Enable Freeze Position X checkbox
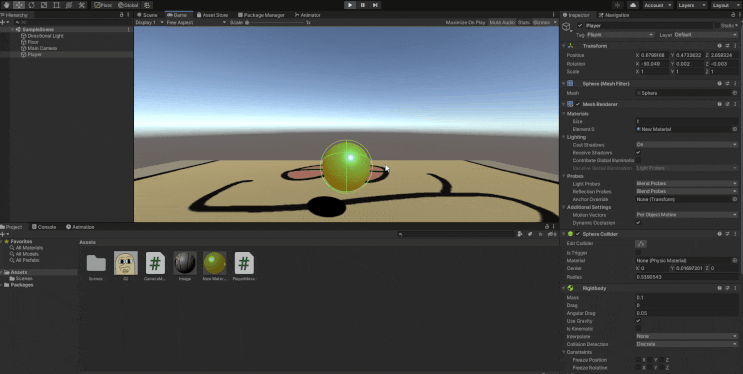 click(x=638, y=360)
